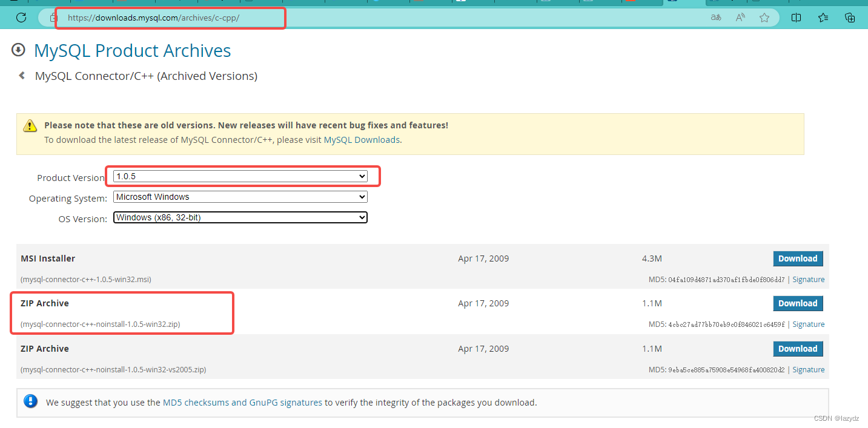The image size is (868, 428).
Task: Open the Signature link for the MSI Installer
Action: (x=808, y=279)
